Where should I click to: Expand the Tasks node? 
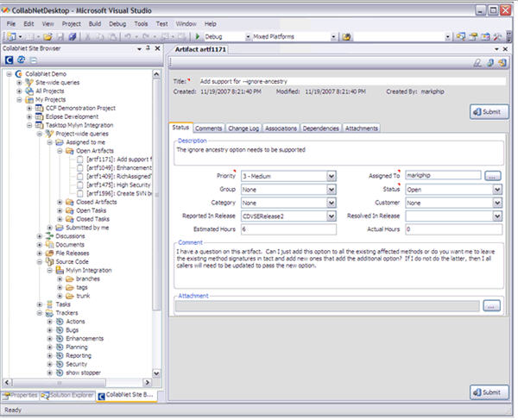40,304
